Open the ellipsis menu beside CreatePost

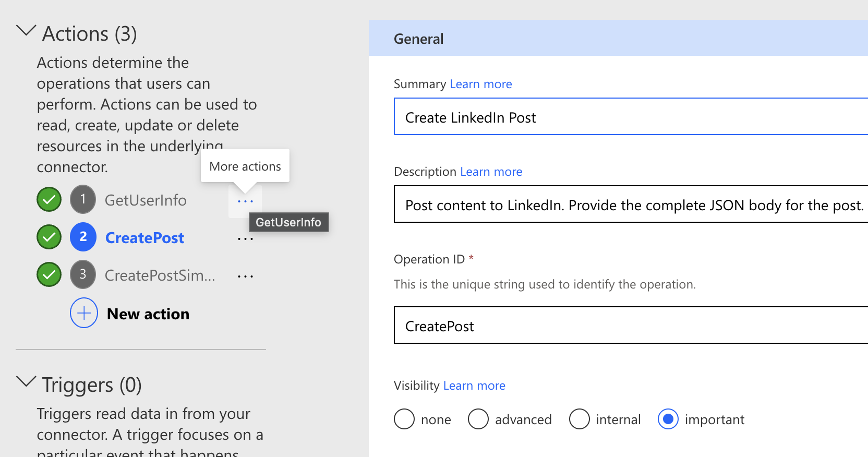[245, 239]
